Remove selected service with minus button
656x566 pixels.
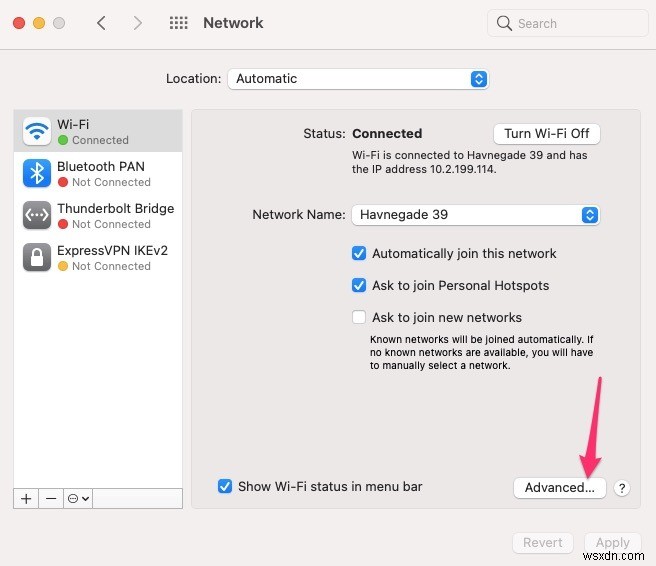[x=51, y=499]
